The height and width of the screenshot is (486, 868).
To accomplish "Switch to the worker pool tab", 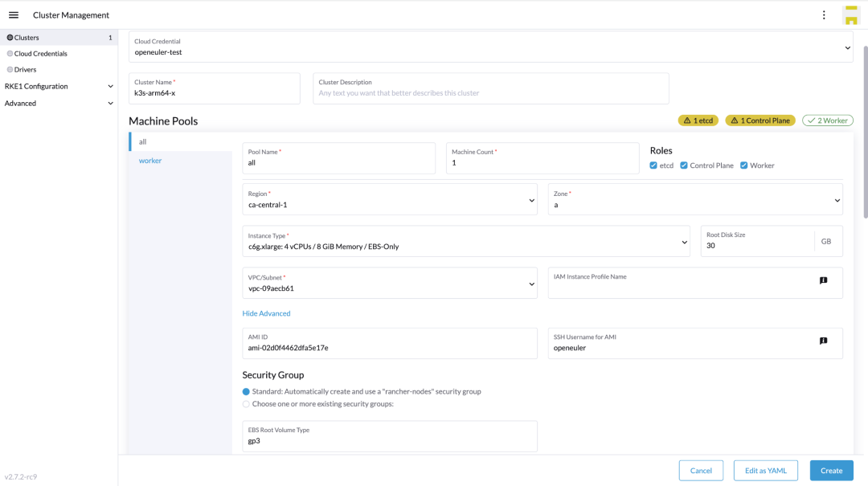I will coord(150,161).
